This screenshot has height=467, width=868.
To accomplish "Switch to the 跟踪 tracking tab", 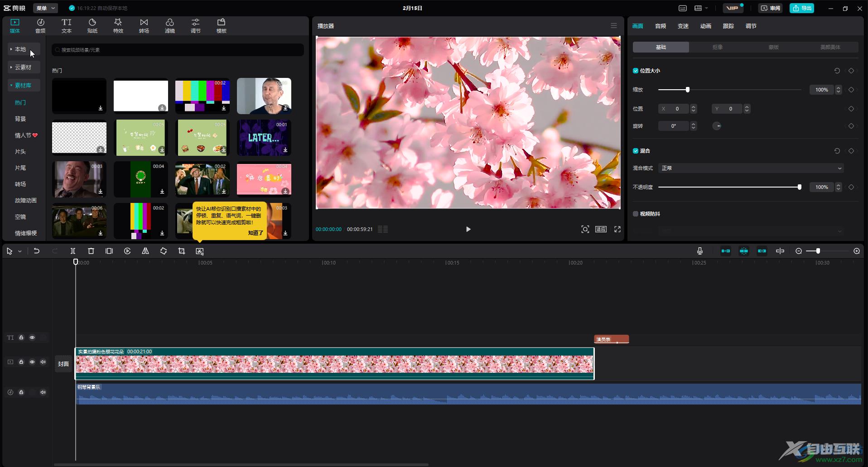I will (728, 26).
